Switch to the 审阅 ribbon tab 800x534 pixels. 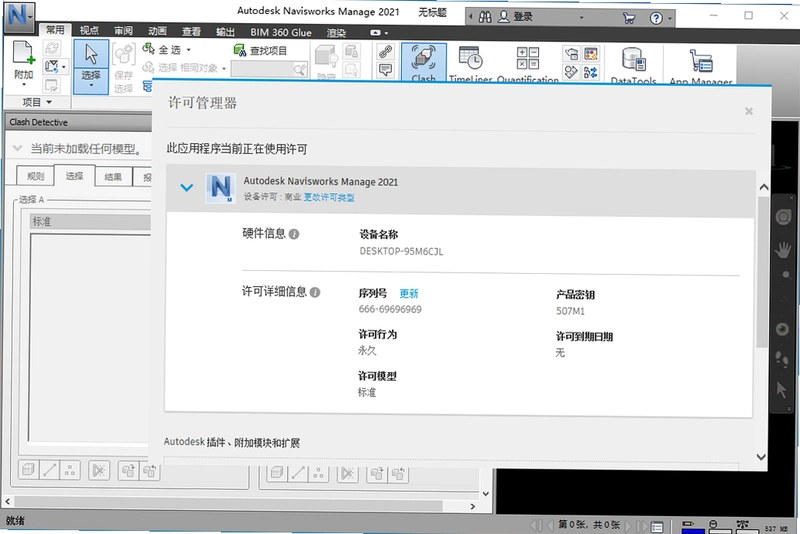[123, 31]
